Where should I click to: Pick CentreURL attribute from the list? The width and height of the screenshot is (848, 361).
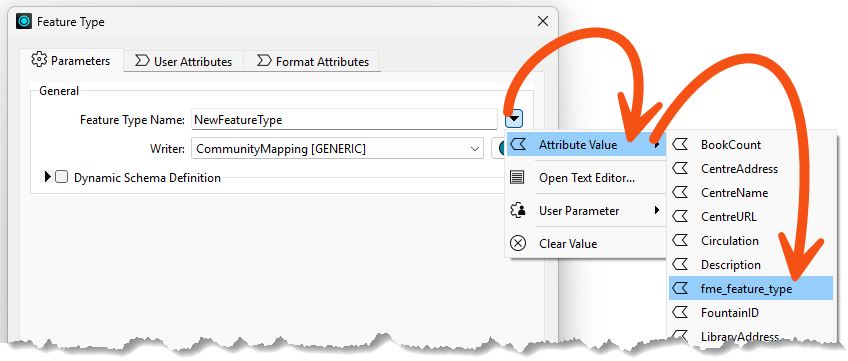point(751,217)
